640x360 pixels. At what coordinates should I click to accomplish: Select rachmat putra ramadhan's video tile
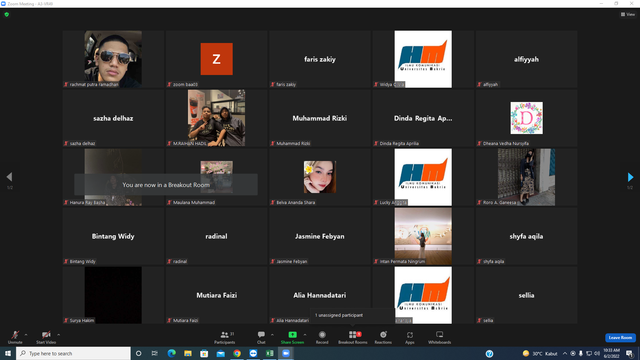(x=113, y=59)
